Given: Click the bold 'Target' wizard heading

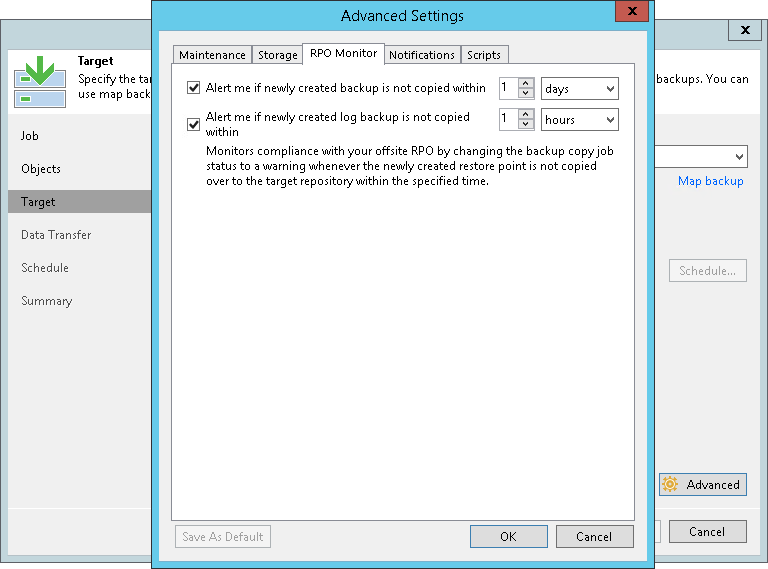Looking at the screenshot, I should (96, 61).
